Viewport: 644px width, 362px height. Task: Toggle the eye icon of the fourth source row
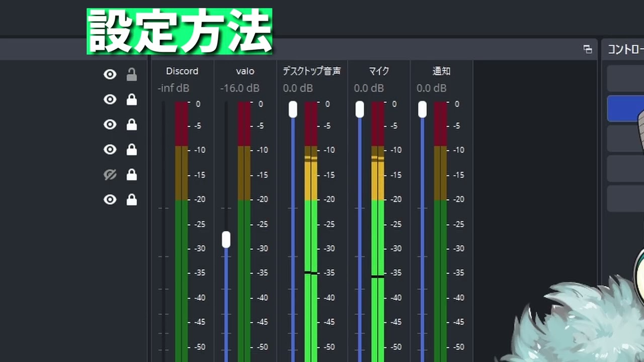click(110, 149)
